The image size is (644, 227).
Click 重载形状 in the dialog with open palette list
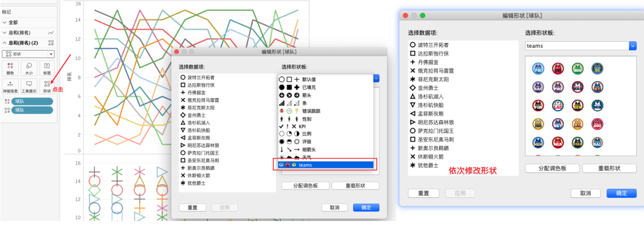click(x=355, y=185)
